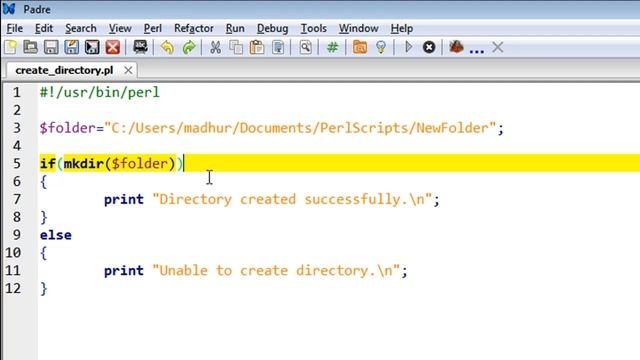The image size is (640, 360).
Task: Open the Search menu
Action: coord(81,28)
